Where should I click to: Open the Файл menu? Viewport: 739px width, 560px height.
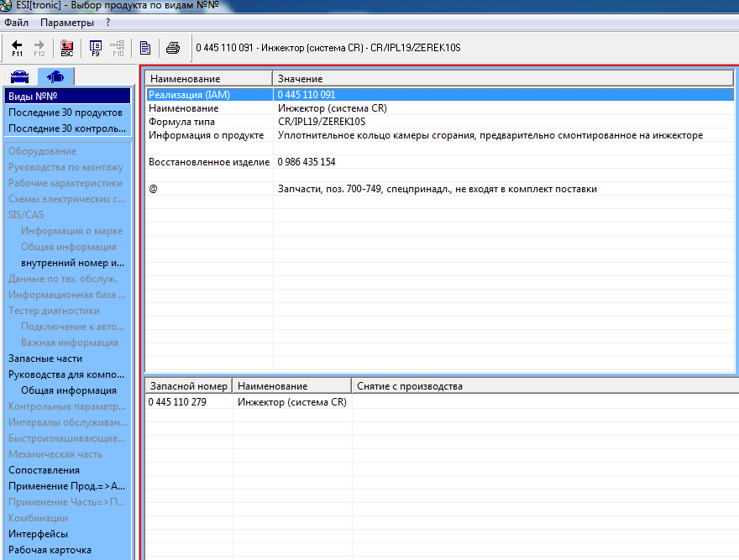point(17,23)
